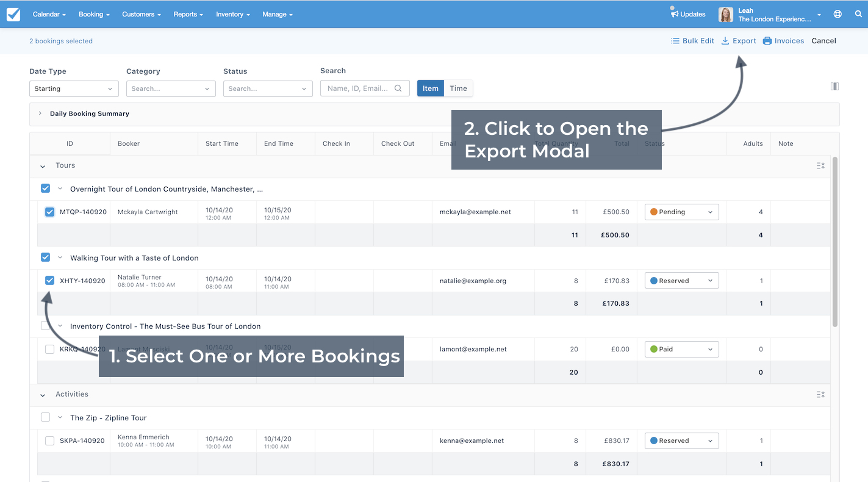Check booking KRKQ-140920 checkbox

pos(49,349)
